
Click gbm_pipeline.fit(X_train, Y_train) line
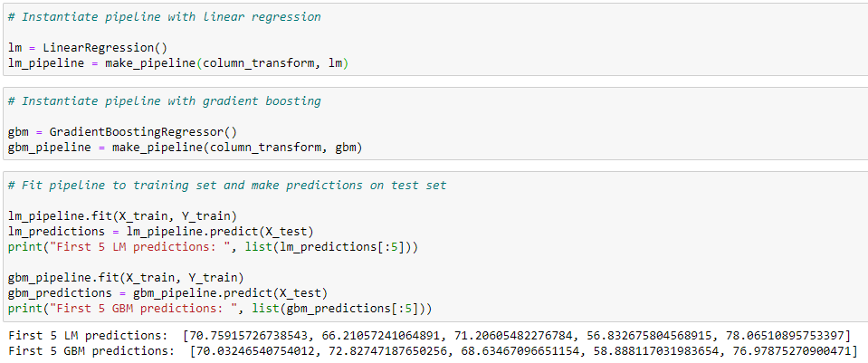click(x=126, y=276)
